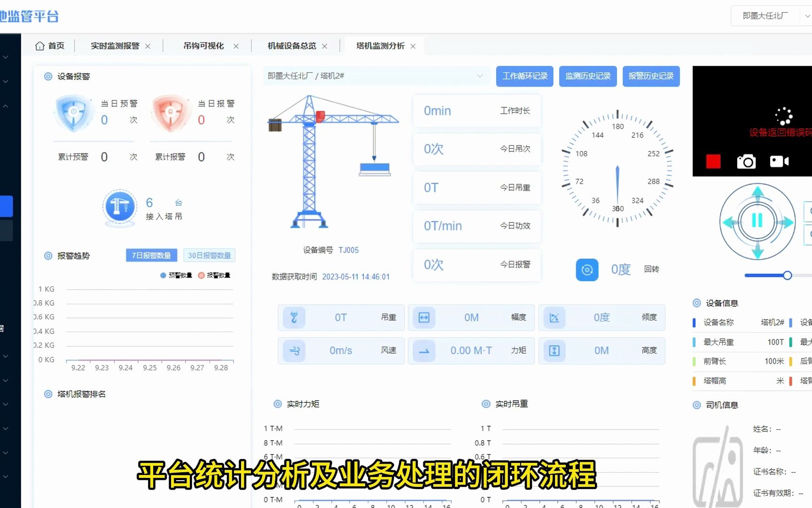812x508 pixels.
Task: Open the 即墨大任北厂 / 塔机2# device dropdown
Action: pyautogui.click(x=376, y=76)
